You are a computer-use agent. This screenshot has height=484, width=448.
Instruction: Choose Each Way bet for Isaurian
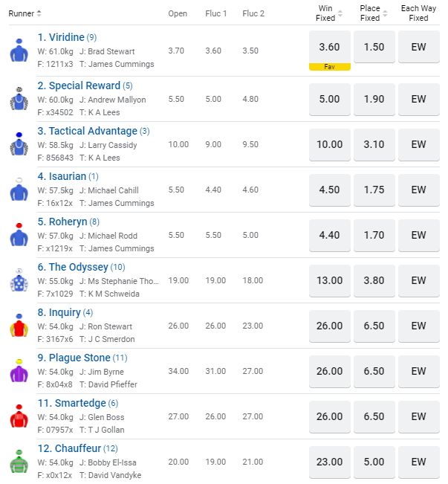[x=419, y=190]
